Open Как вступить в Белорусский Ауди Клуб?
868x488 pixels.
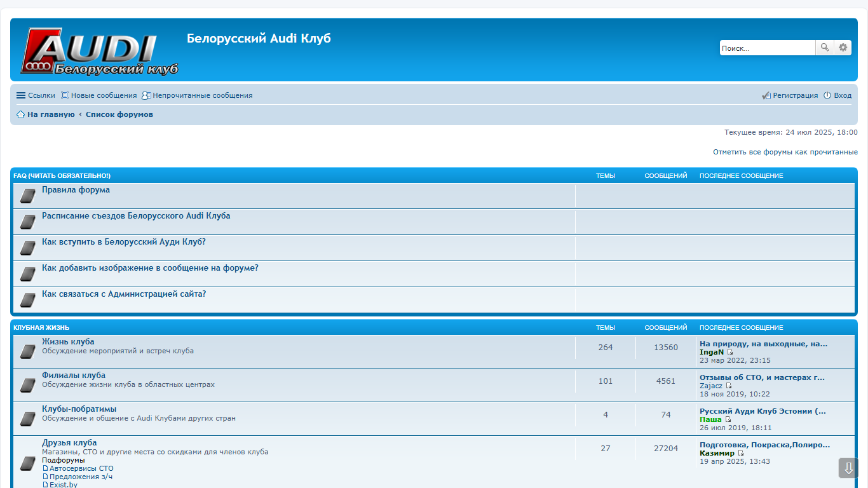(x=124, y=242)
